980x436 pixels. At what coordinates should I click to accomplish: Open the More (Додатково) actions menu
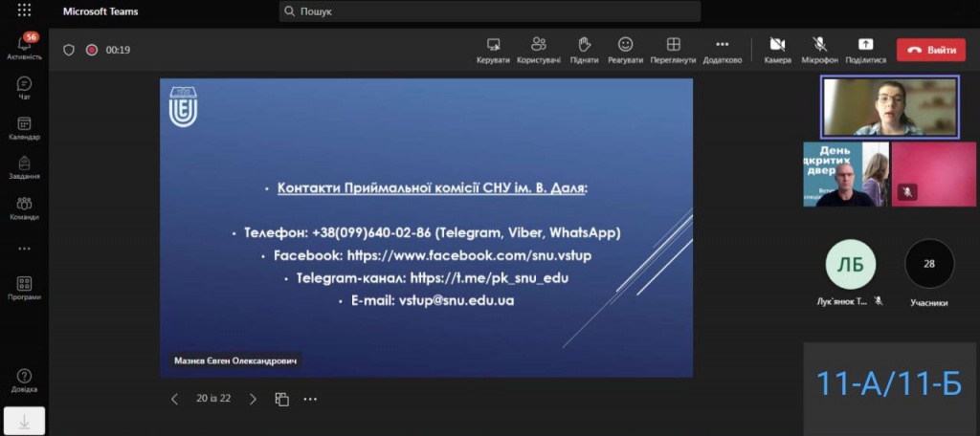722,49
